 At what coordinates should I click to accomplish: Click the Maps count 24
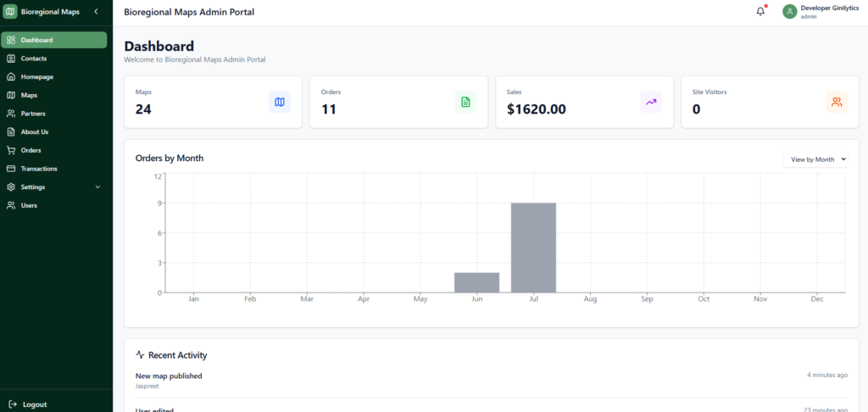(143, 109)
